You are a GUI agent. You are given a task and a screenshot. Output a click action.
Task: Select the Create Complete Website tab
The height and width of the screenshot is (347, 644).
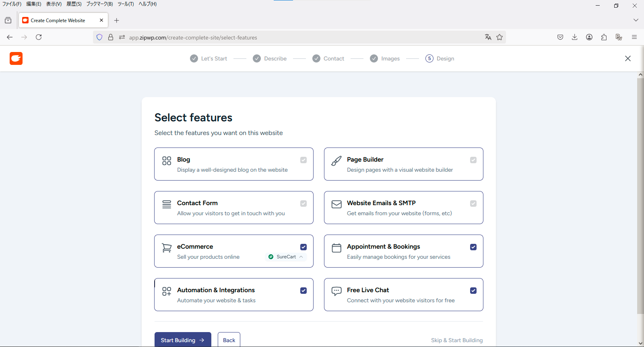63,20
